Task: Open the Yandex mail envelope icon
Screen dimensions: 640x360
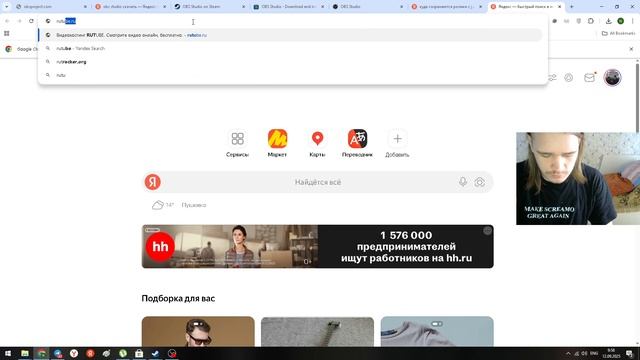Action: (x=589, y=77)
